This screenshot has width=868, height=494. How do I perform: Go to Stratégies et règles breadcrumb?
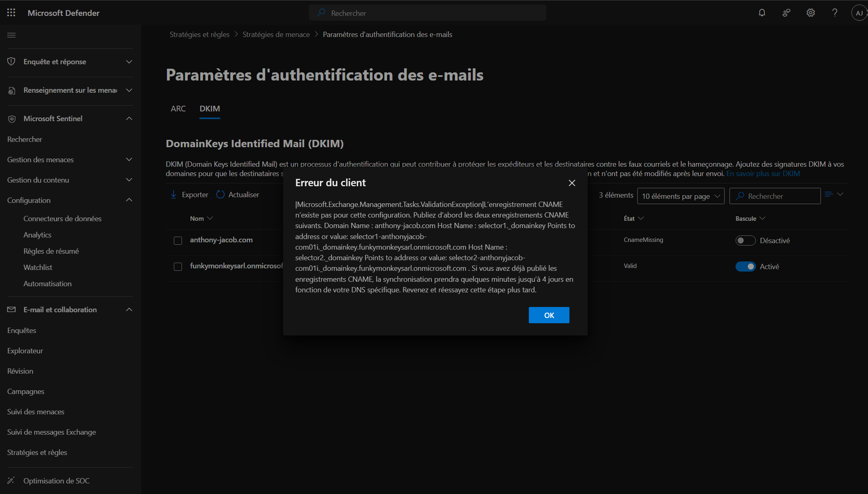click(199, 35)
